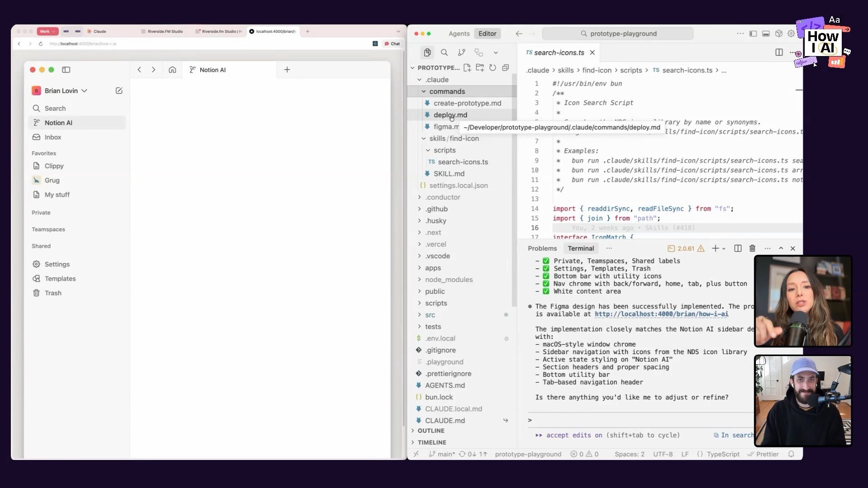The height and width of the screenshot is (488, 868).
Task: Open the Chat button in the browser toolbar
Action: click(392, 44)
